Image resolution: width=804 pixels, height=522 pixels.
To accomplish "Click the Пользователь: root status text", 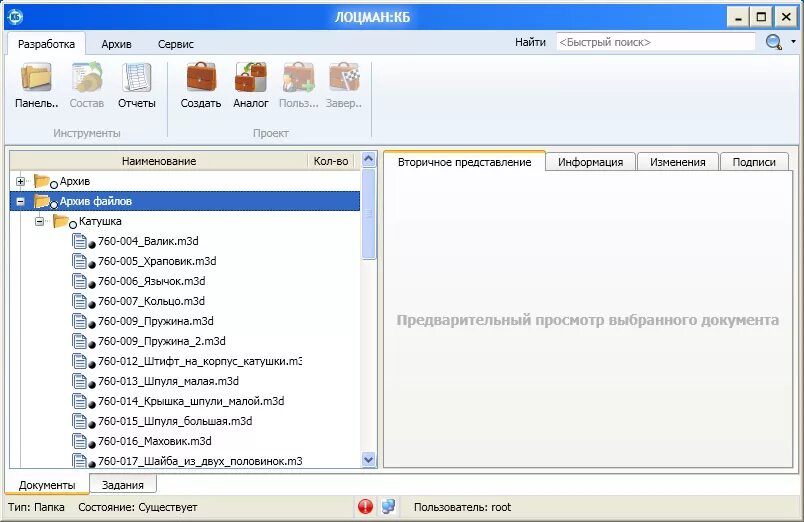I will click(x=463, y=507).
